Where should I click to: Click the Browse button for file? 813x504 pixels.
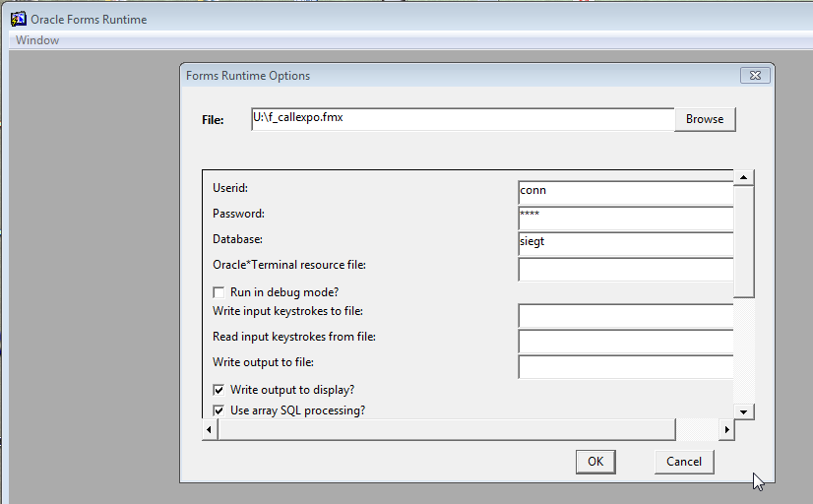pos(705,119)
